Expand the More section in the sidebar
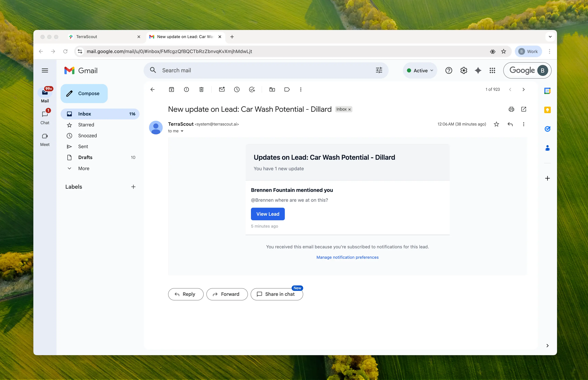588x380 pixels. [x=84, y=168]
